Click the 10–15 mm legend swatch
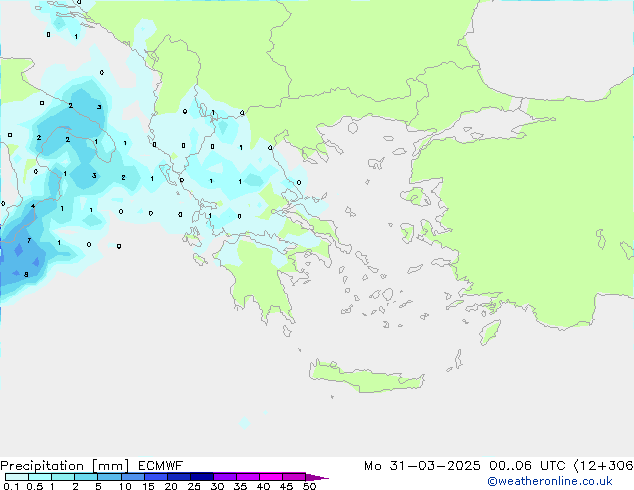Image resolution: width=634 pixels, height=490 pixels. pos(132,477)
